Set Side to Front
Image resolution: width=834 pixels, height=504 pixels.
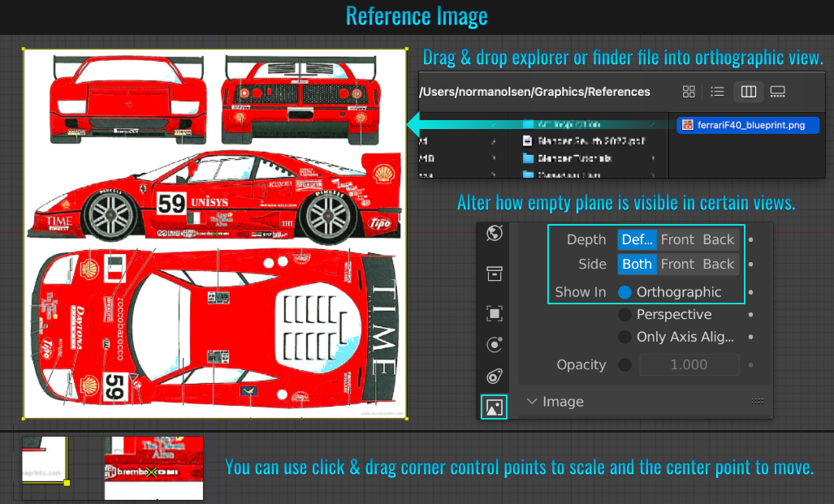point(677,265)
